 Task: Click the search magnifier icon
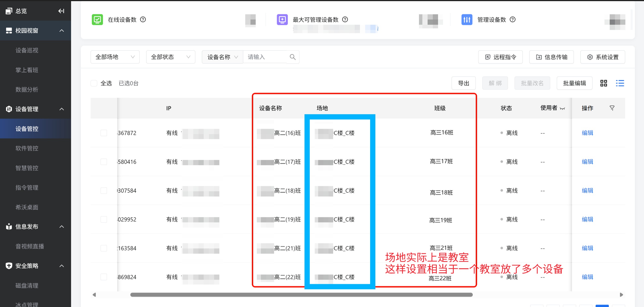click(x=292, y=57)
